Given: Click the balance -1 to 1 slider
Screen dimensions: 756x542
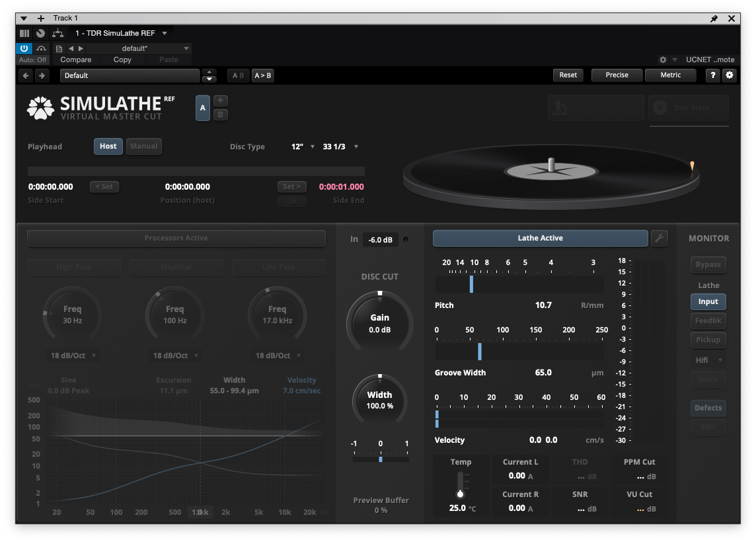Looking at the screenshot, I should click(x=381, y=459).
